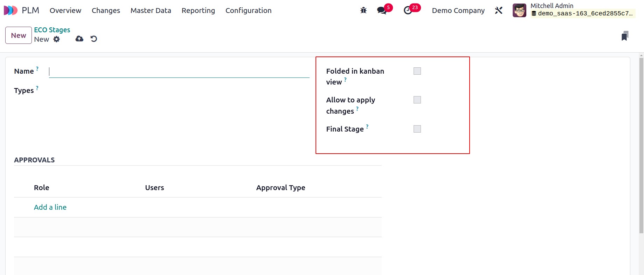Viewport: 644px width, 275px height.
Task: Click the Users column header
Action: click(x=154, y=188)
